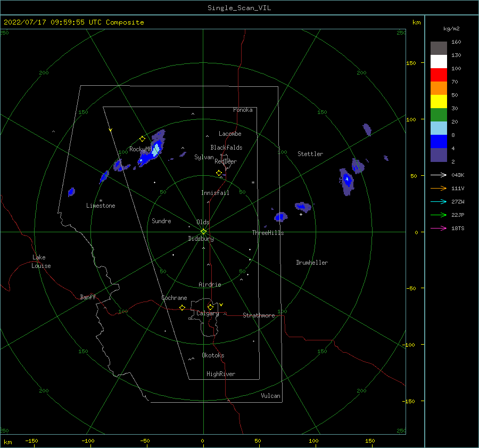Image resolution: width=479 pixels, height=448 pixels.
Task: Click the orange 111V arrow icon
Action: 439,189
